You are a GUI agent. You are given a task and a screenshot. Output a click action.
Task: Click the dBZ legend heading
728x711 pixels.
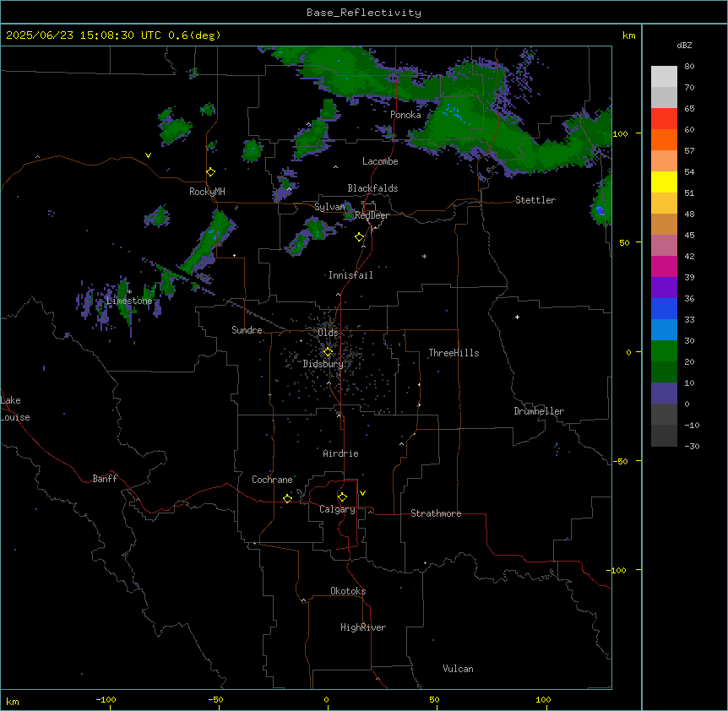pos(684,45)
